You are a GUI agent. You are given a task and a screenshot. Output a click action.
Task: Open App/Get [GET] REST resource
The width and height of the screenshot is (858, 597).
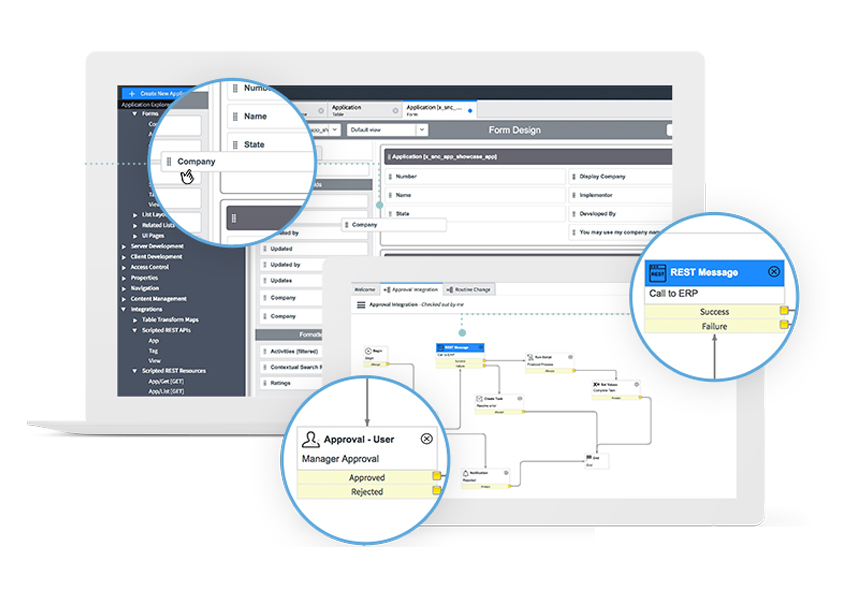coord(166,381)
